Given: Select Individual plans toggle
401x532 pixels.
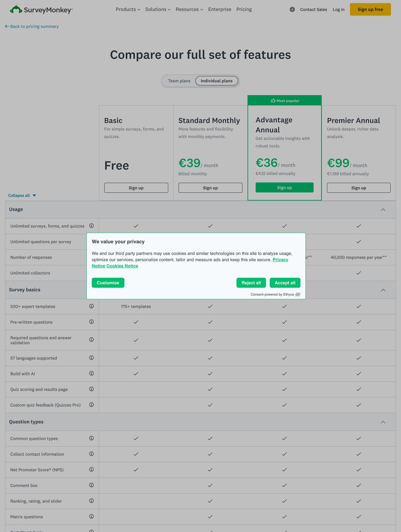Looking at the screenshot, I should click(217, 81).
